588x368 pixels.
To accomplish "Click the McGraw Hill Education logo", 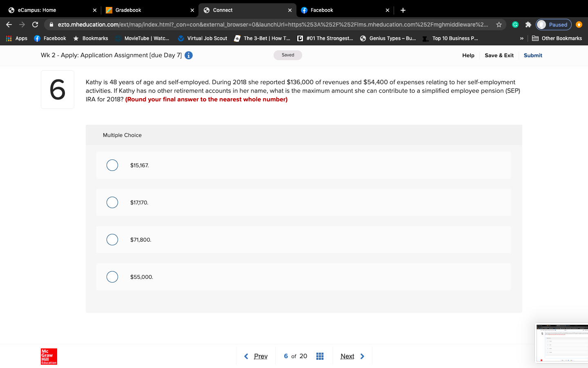I will (x=49, y=357).
